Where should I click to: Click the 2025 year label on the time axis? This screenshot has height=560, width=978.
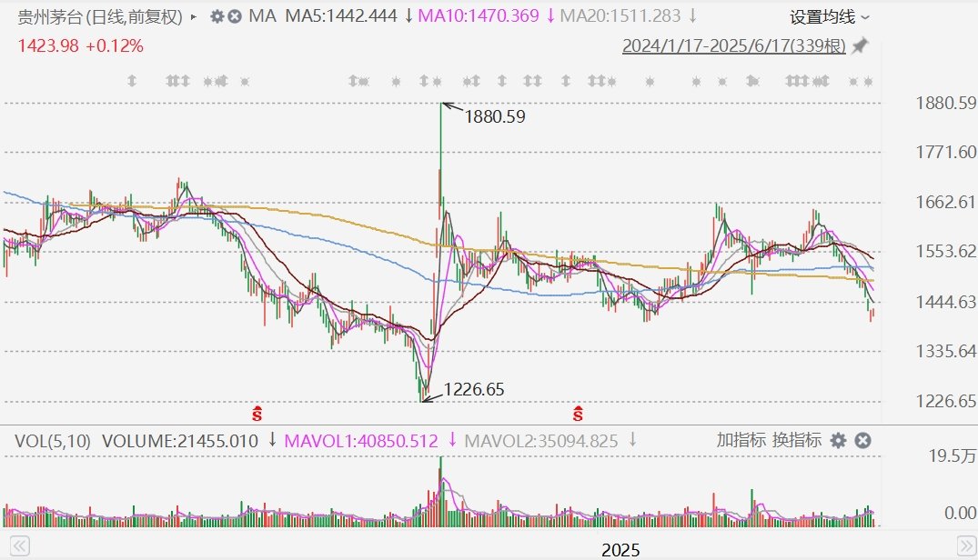click(620, 549)
